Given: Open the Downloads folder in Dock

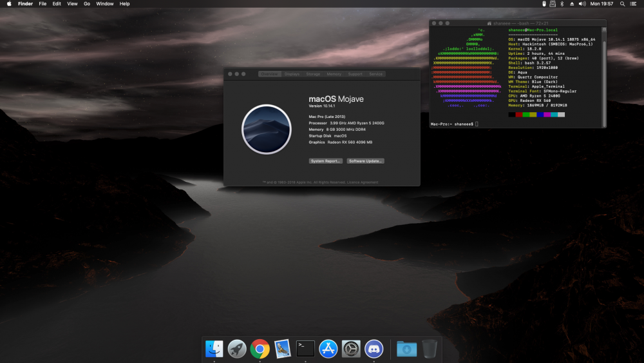Looking at the screenshot, I should (x=406, y=349).
